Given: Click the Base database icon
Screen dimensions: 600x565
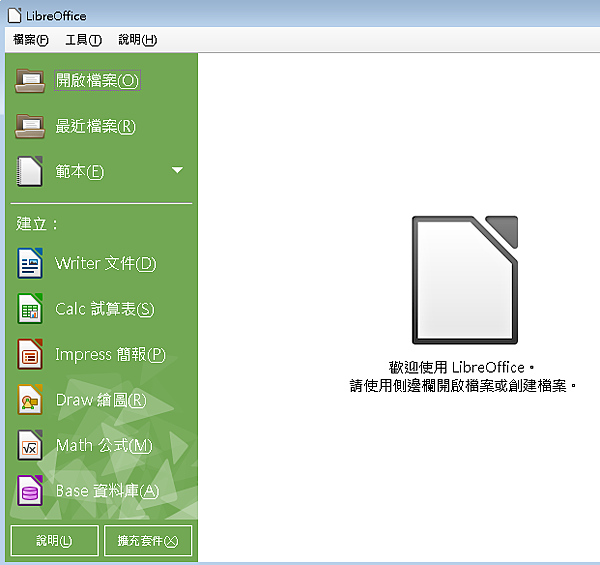Looking at the screenshot, I should [30, 491].
